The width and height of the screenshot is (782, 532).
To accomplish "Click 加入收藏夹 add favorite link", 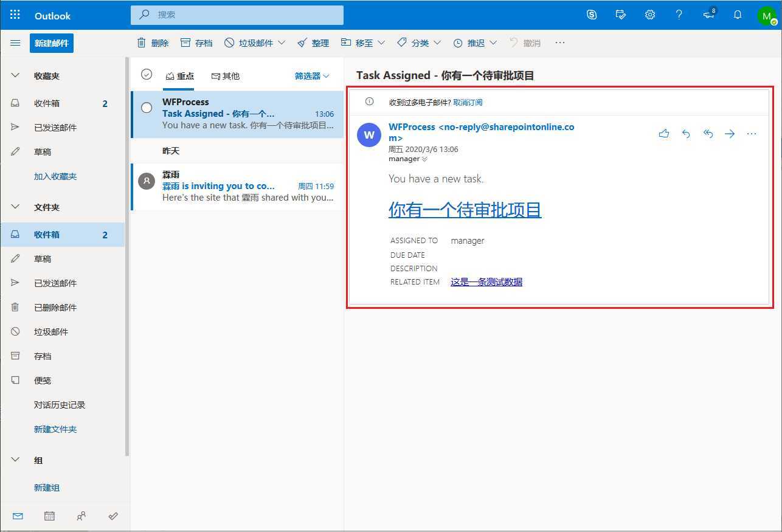I will pos(55,176).
